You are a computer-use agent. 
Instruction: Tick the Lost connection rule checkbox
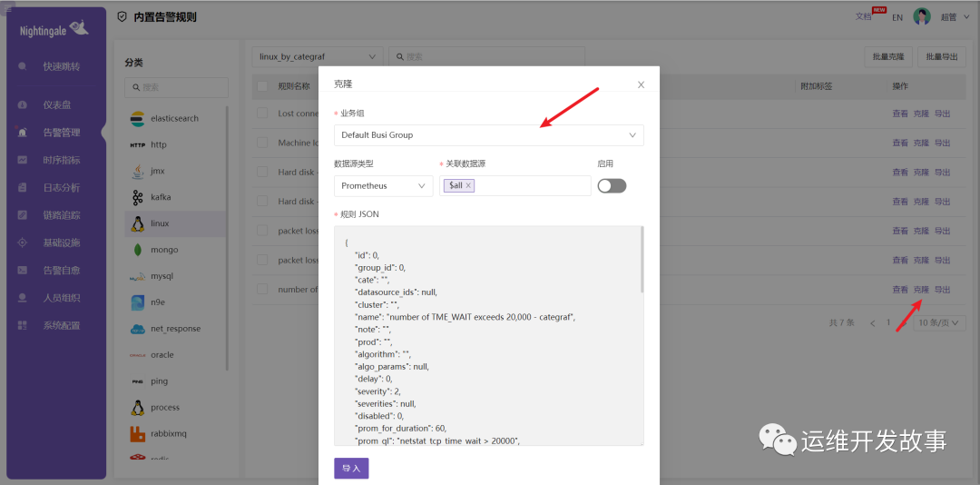point(262,114)
